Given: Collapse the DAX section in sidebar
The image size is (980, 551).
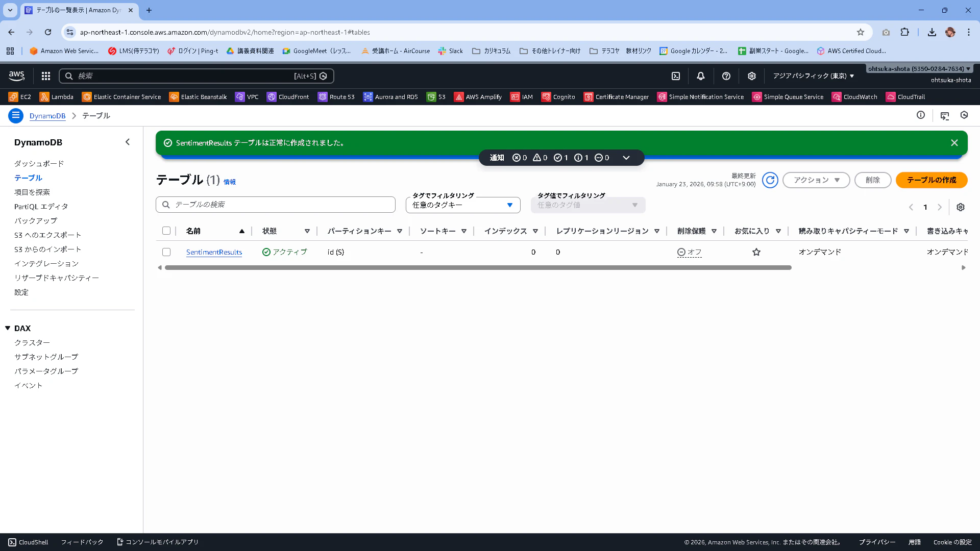Looking at the screenshot, I should 8,328.
